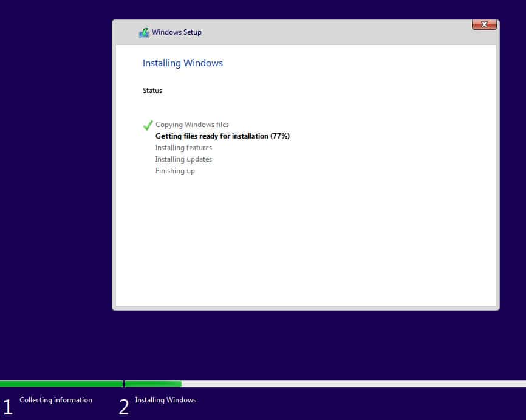Select the Installing Windows phase label
526x420 pixels.
click(x=165, y=400)
